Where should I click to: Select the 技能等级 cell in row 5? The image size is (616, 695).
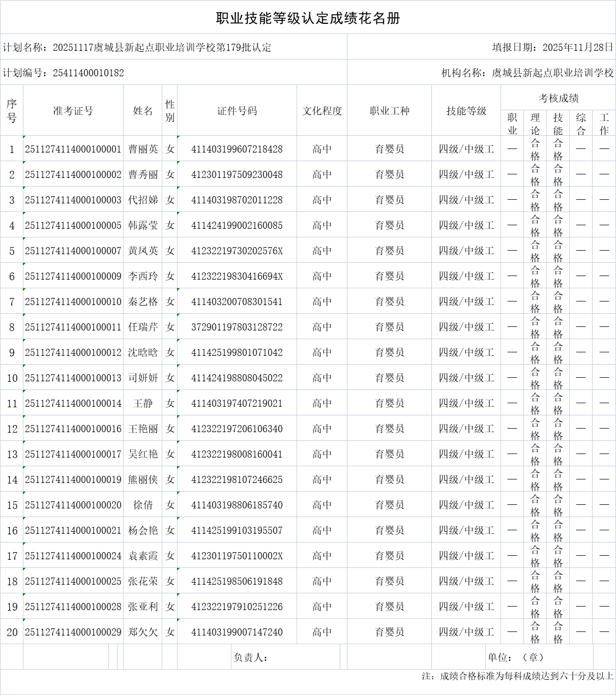pyautogui.click(x=464, y=250)
